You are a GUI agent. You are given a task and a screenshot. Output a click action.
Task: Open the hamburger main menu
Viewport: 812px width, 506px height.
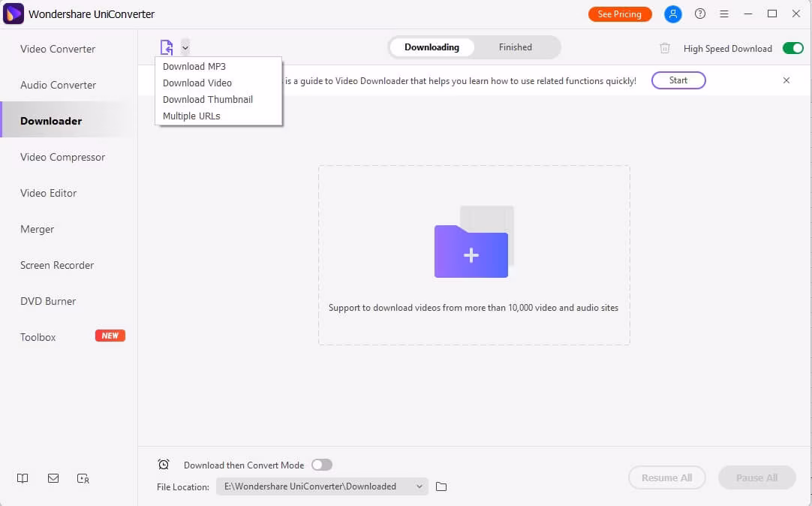pyautogui.click(x=724, y=14)
